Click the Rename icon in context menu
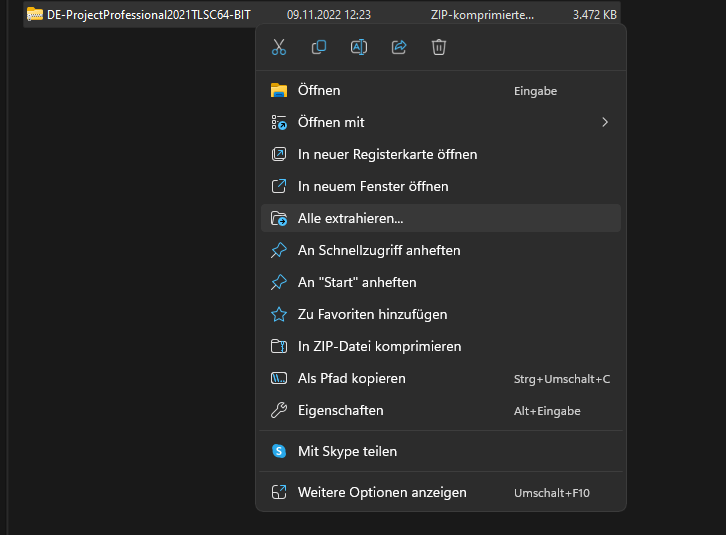The image size is (726, 535). [359, 47]
